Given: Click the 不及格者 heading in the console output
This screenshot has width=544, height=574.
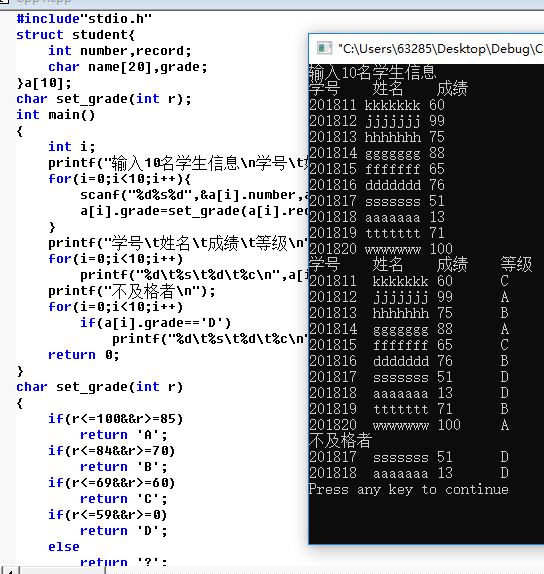Looking at the screenshot, I should pyautogui.click(x=341, y=440).
